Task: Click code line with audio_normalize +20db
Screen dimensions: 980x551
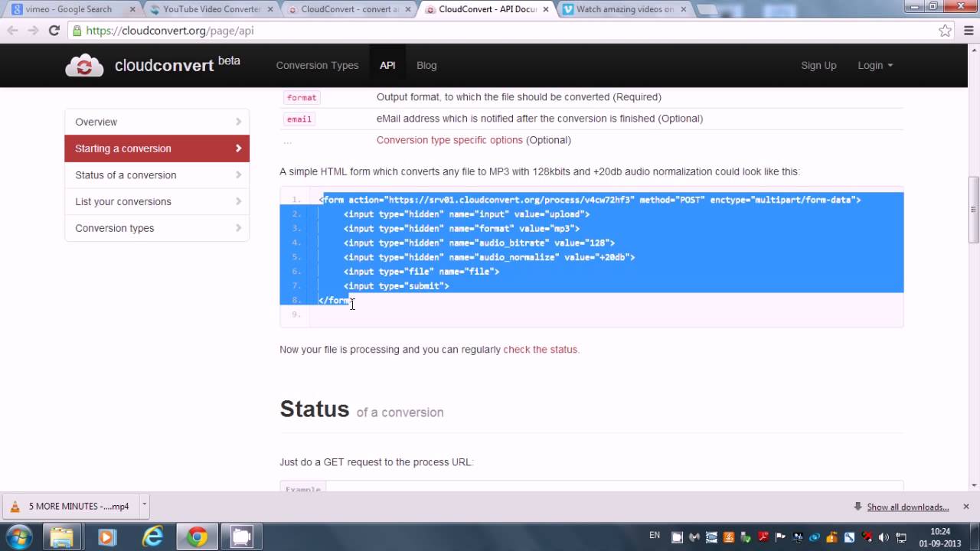Action: point(489,257)
